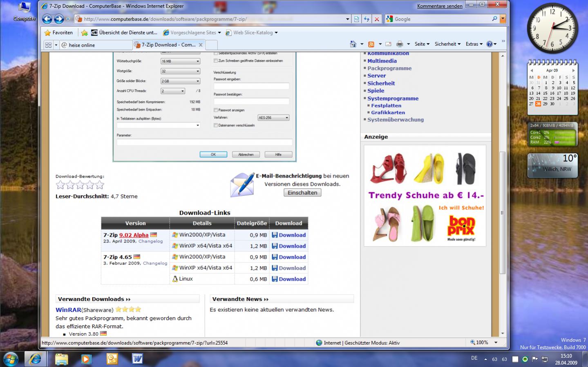Image resolution: width=588 pixels, height=367 pixels.
Task: Open the Computer desktop icon
Action: [25, 11]
